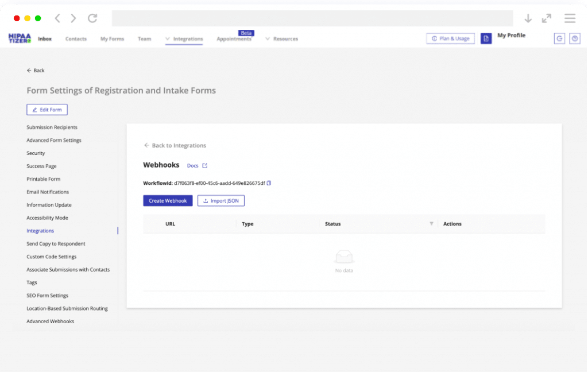
Task: Open Printable Form settings
Action: 43,179
